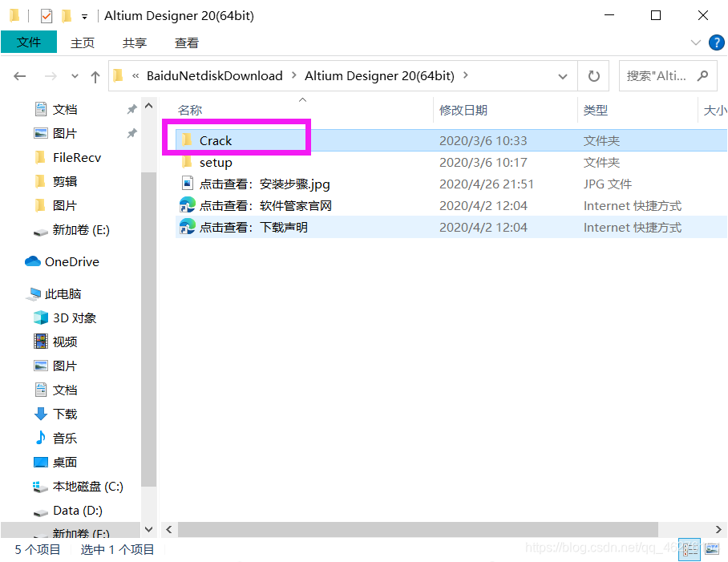Click the Back navigation arrow

19,75
